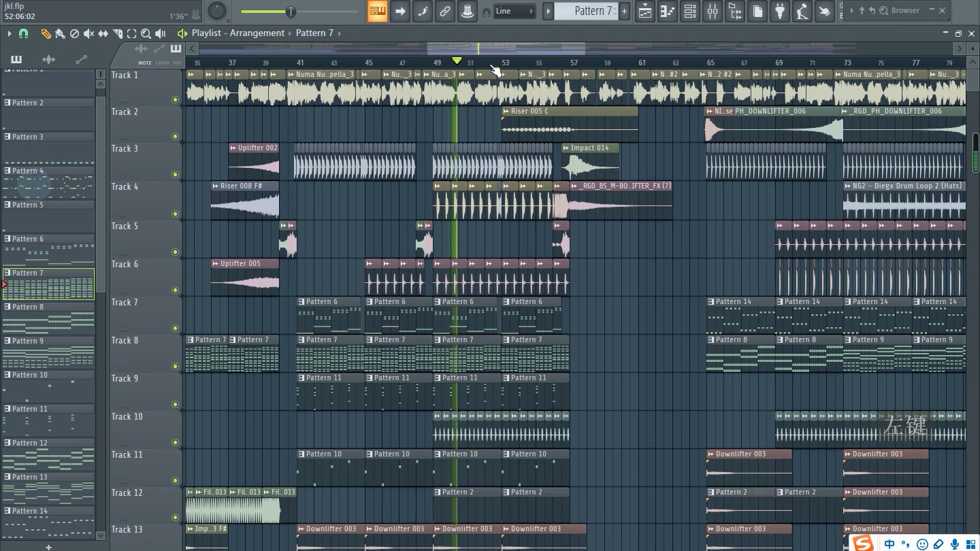Click the Browser undo arrow icon
980x551 pixels.
(x=872, y=10)
